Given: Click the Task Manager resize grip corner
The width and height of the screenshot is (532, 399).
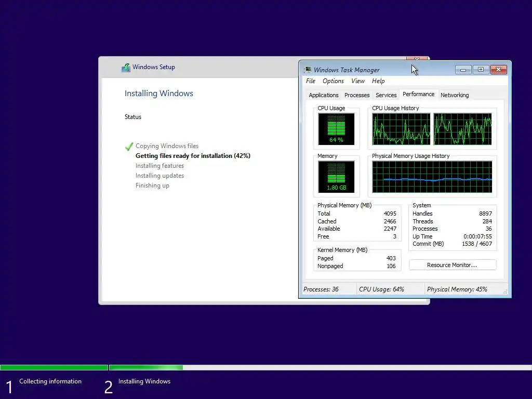Looking at the screenshot, I should point(505,291).
